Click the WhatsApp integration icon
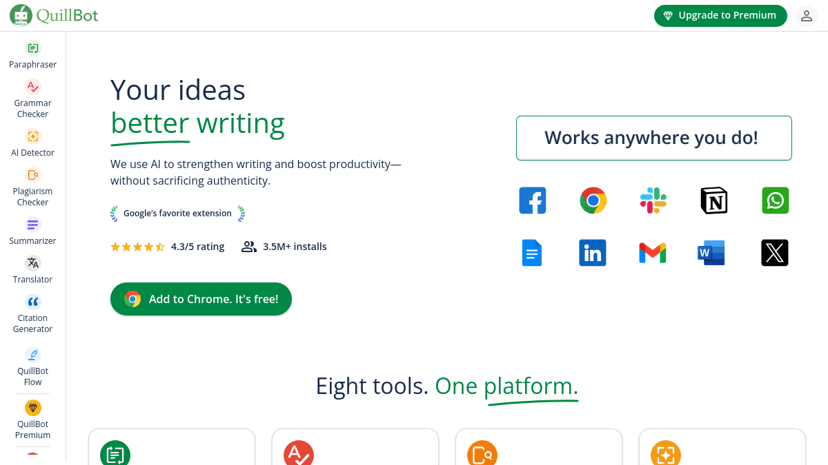 (x=775, y=200)
